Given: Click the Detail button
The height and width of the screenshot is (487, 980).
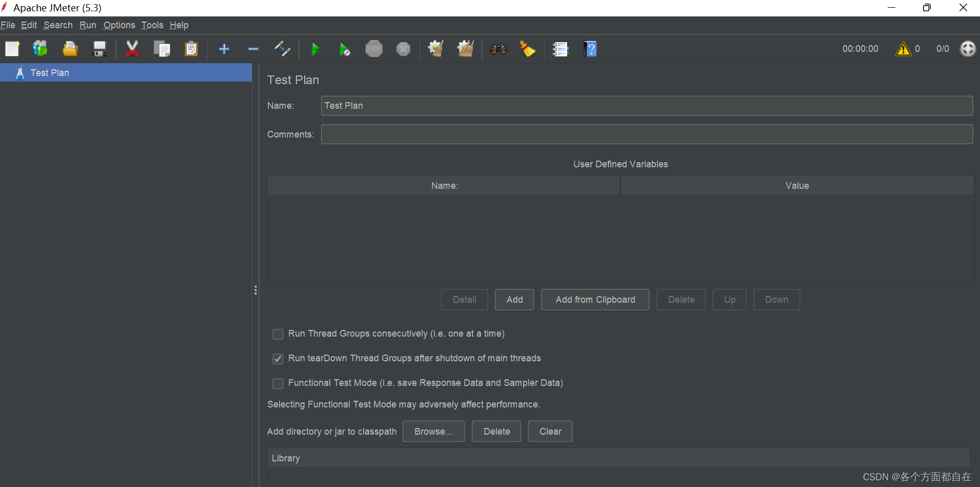Looking at the screenshot, I should [x=464, y=300].
